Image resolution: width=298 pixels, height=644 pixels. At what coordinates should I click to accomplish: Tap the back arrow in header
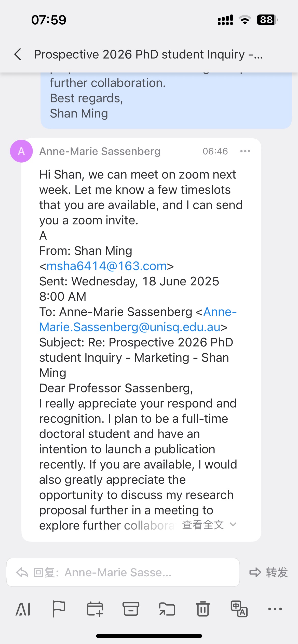[18, 54]
